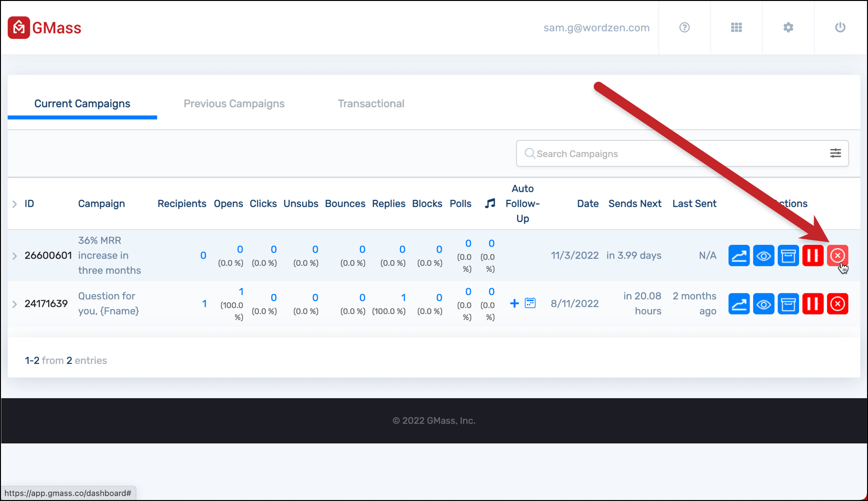This screenshot has height=501, width=868.
Task: Click replies count 1 for campaign 24171639
Action: [403, 298]
